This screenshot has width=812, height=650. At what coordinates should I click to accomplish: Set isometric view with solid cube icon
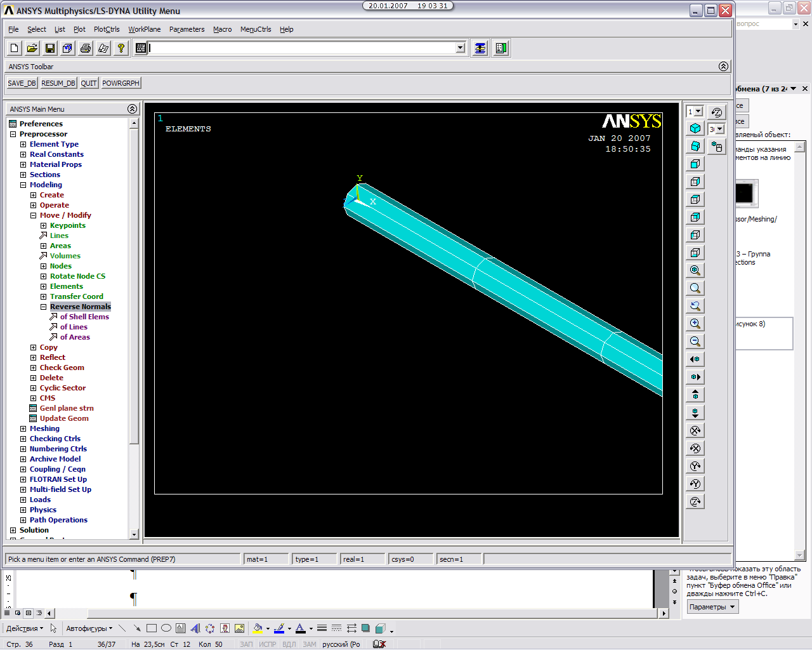(695, 128)
